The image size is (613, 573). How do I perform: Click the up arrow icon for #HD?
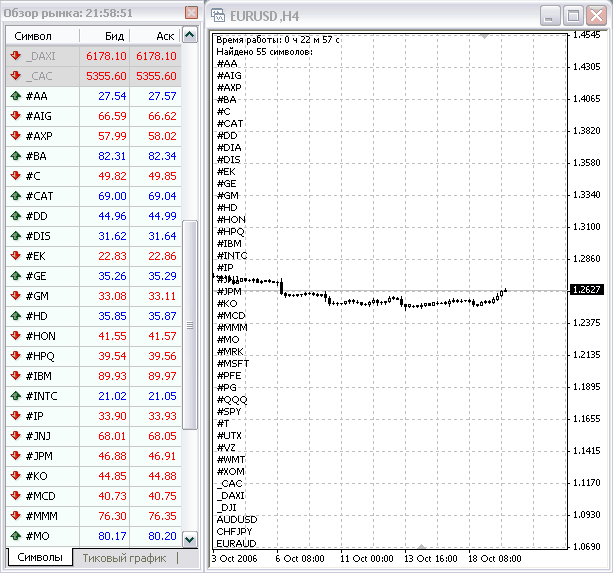click(16, 315)
